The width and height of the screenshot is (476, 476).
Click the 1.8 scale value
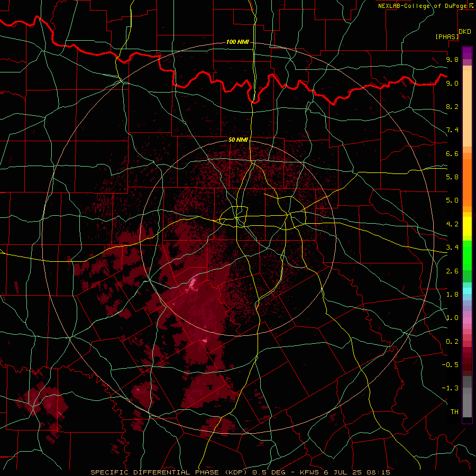coord(452,295)
